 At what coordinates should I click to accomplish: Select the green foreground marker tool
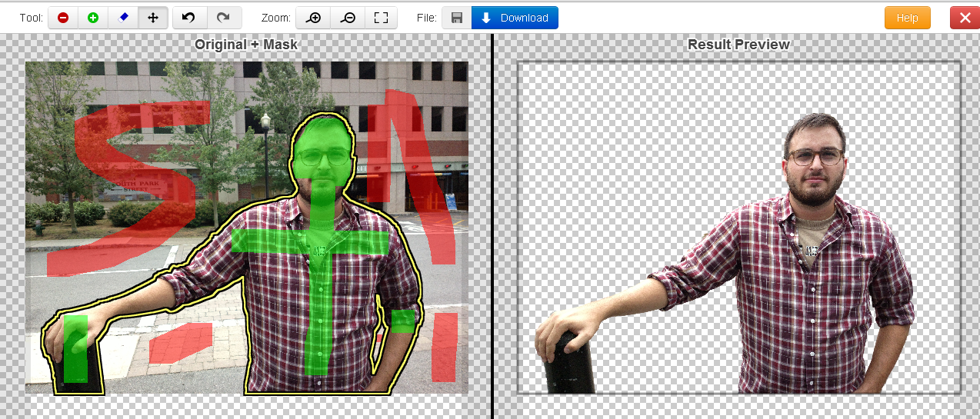pyautogui.click(x=93, y=18)
